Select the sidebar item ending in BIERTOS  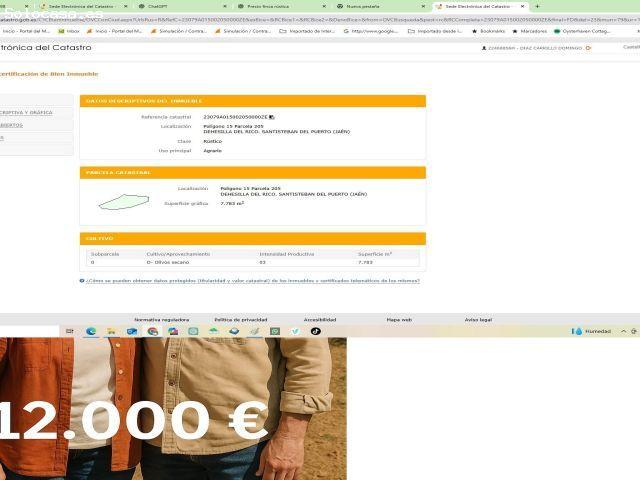coord(11,125)
